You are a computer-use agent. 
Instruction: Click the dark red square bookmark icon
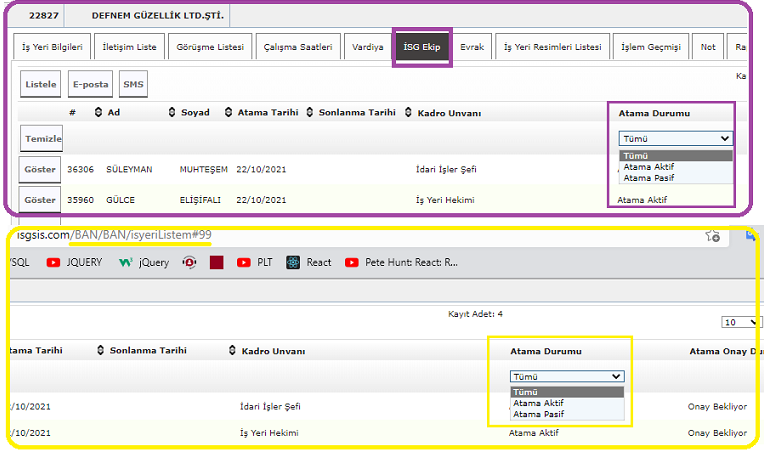[215, 263]
